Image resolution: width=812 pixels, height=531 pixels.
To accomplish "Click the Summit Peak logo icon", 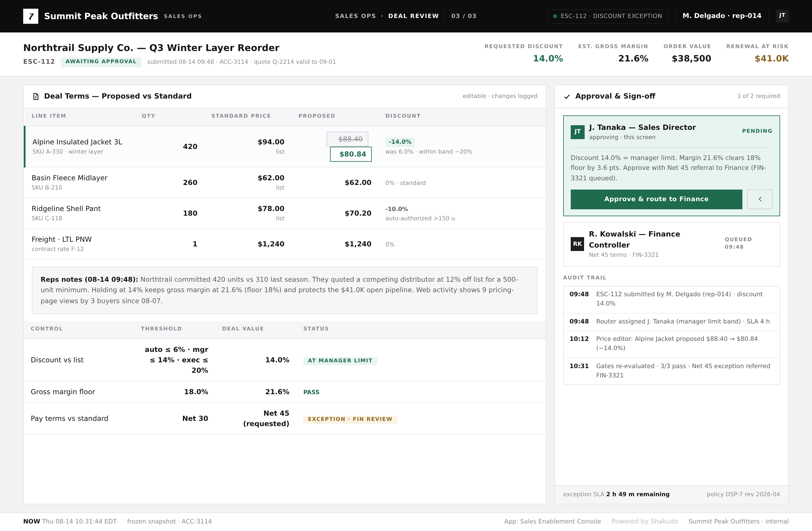I will [31, 16].
